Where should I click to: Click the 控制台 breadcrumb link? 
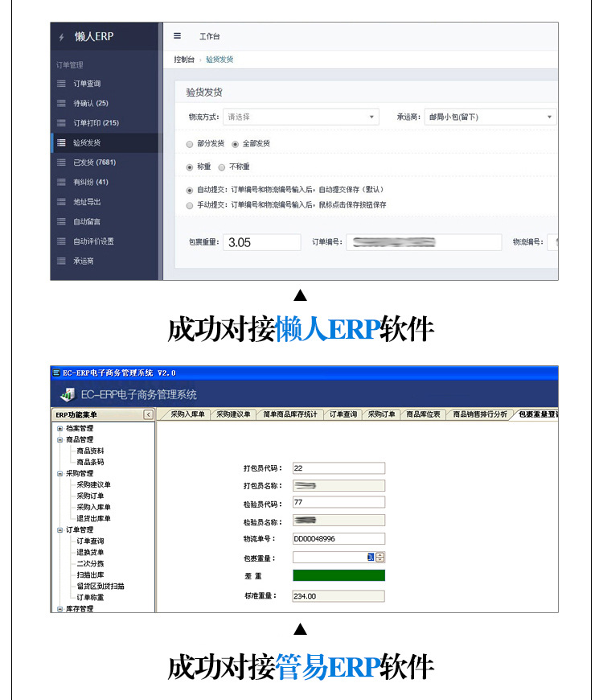(x=184, y=60)
